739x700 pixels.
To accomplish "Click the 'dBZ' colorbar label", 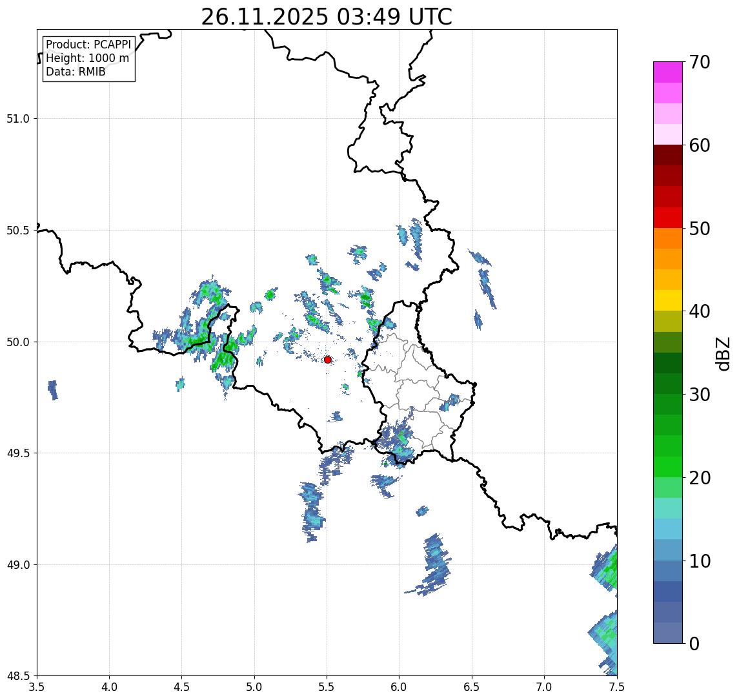I will pyautogui.click(x=722, y=353).
